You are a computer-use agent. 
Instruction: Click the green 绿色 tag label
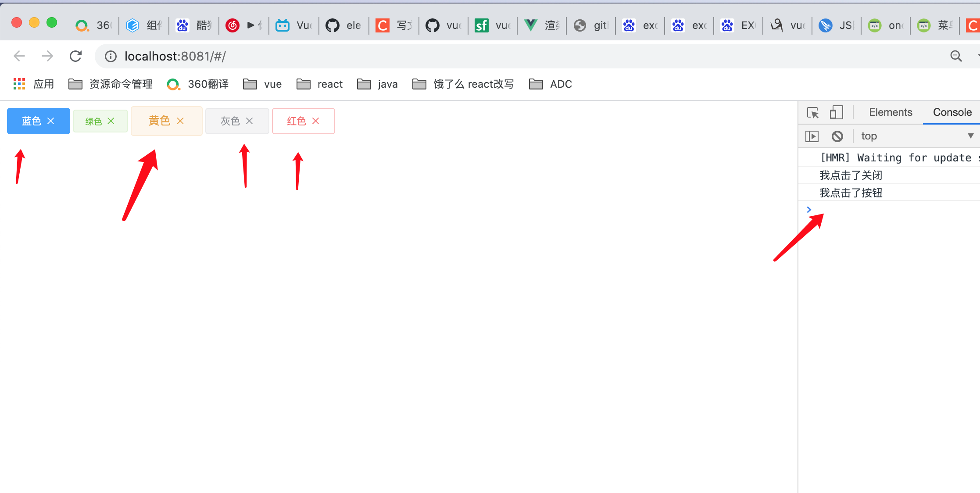[x=93, y=121]
